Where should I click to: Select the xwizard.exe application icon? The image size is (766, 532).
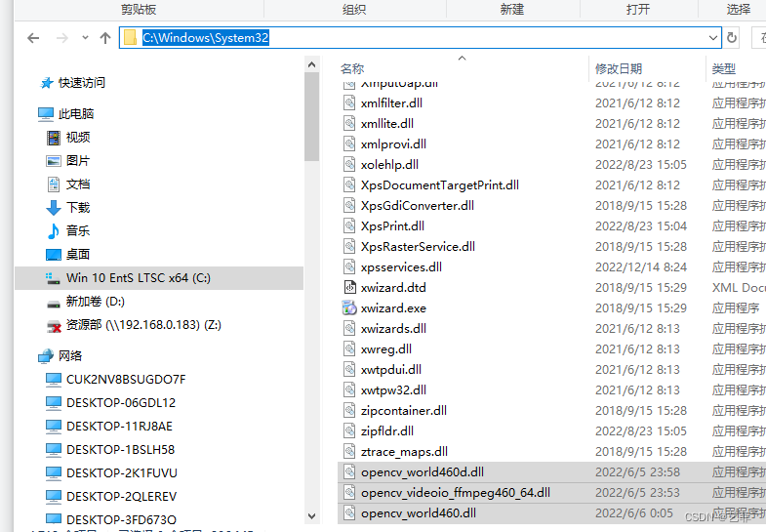point(350,307)
